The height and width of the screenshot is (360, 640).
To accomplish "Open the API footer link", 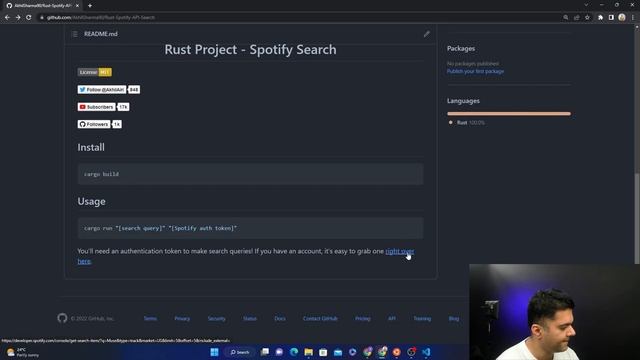I will click(391, 318).
